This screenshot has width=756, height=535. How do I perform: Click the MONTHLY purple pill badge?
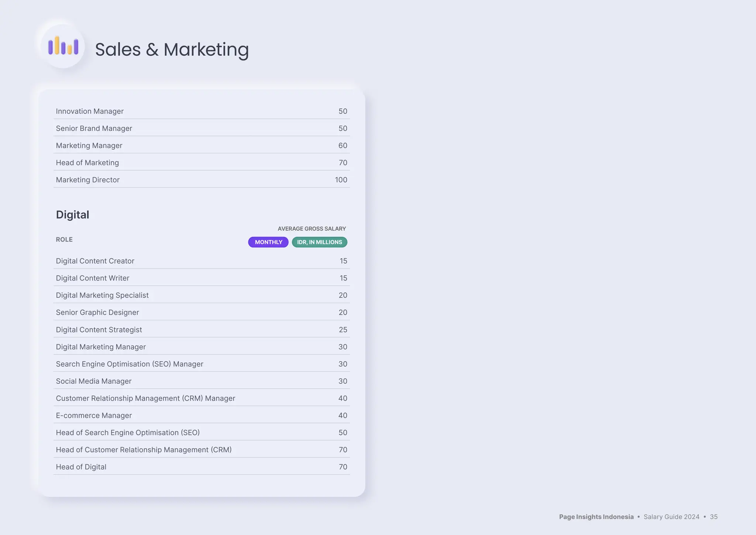[268, 242]
